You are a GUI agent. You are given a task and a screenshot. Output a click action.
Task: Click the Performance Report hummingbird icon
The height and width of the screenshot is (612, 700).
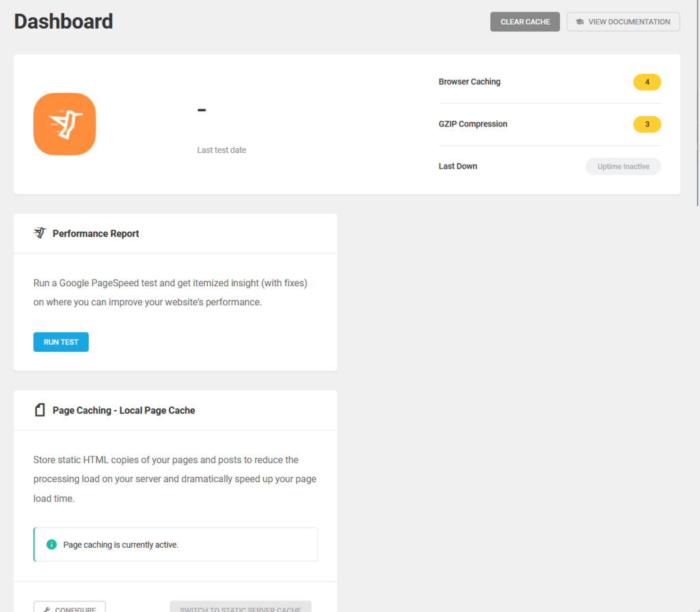click(x=40, y=233)
